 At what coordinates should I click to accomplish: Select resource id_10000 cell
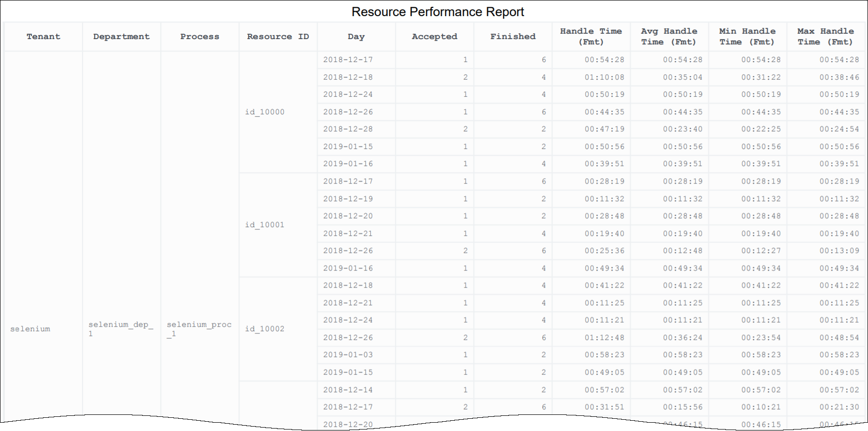tap(265, 112)
